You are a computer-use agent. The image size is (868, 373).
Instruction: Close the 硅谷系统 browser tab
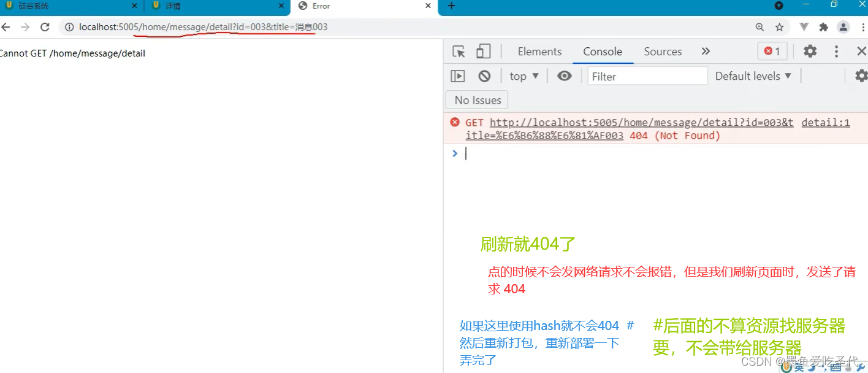click(135, 6)
